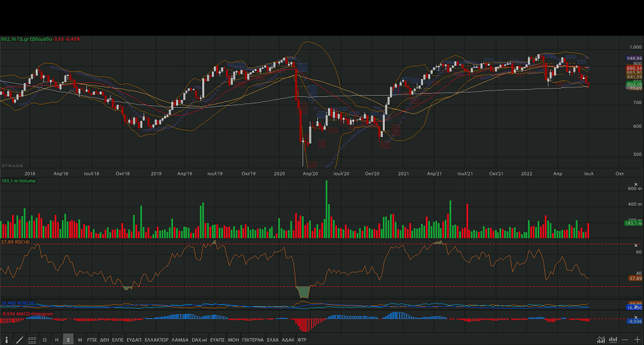
Task: Click the -9,936 MACD value tag
Action: (635, 321)
